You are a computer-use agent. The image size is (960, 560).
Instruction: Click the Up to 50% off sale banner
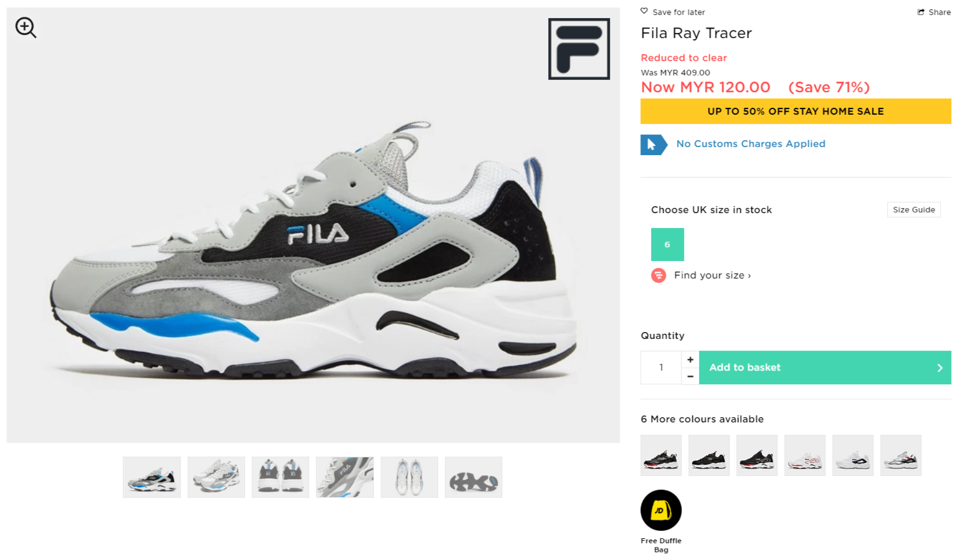[x=796, y=112]
